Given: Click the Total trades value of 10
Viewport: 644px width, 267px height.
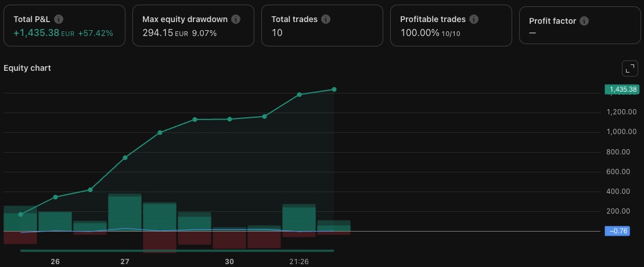Looking at the screenshot, I should [277, 33].
